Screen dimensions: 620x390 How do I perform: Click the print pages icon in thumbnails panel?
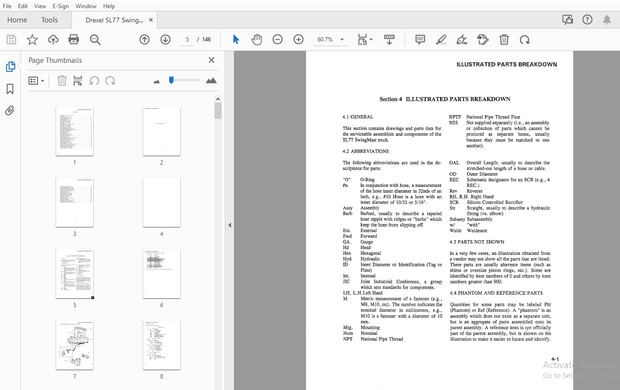pos(78,81)
